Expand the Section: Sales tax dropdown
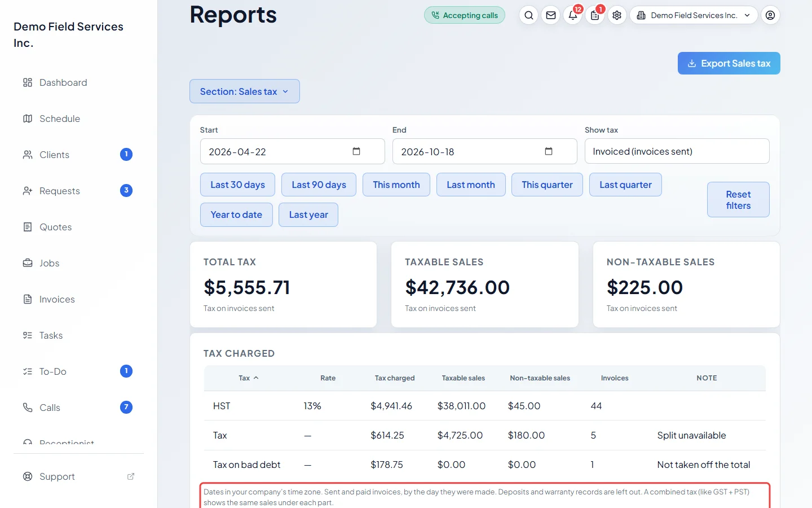Viewport: 812px width, 508px height. pos(245,91)
